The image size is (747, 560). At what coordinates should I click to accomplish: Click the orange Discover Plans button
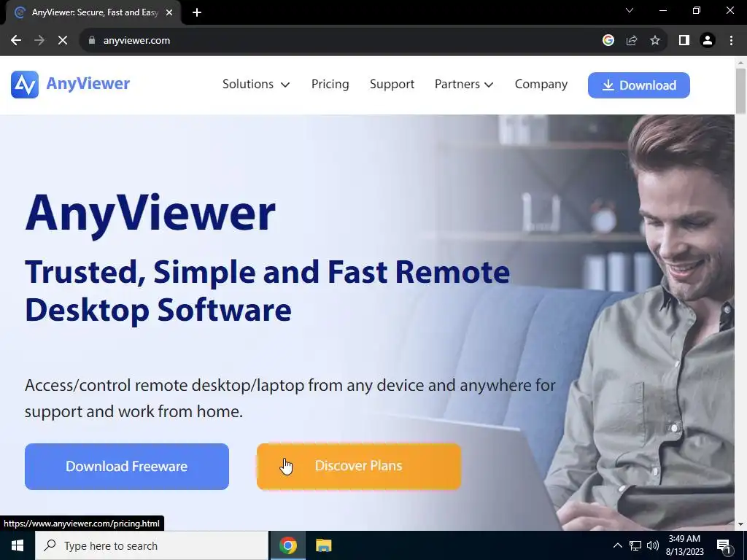(359, 466)
